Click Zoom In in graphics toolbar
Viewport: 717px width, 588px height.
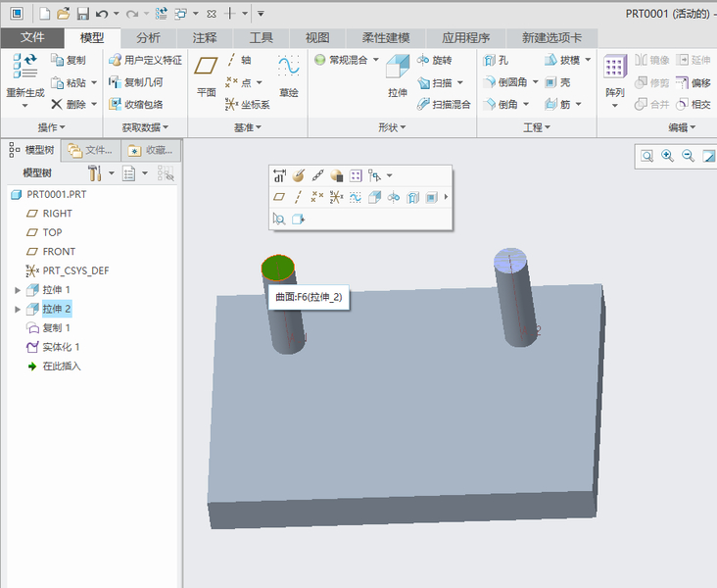click(667, 156)
